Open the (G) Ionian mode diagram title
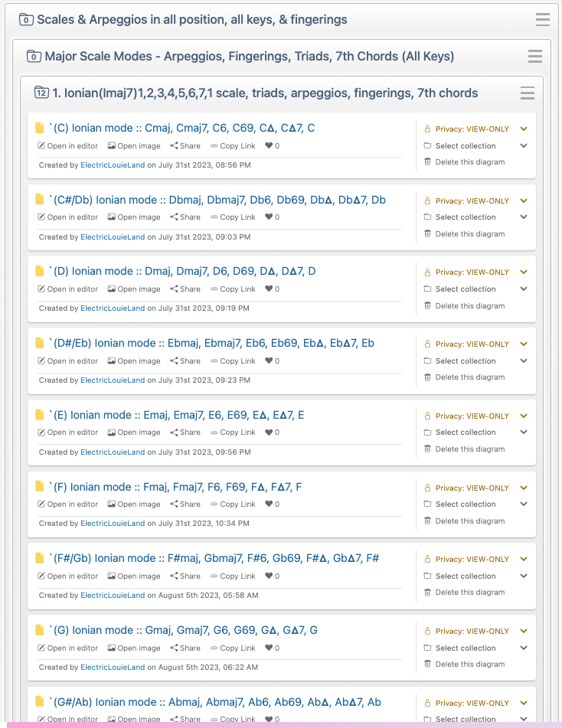 pos(184,630)
